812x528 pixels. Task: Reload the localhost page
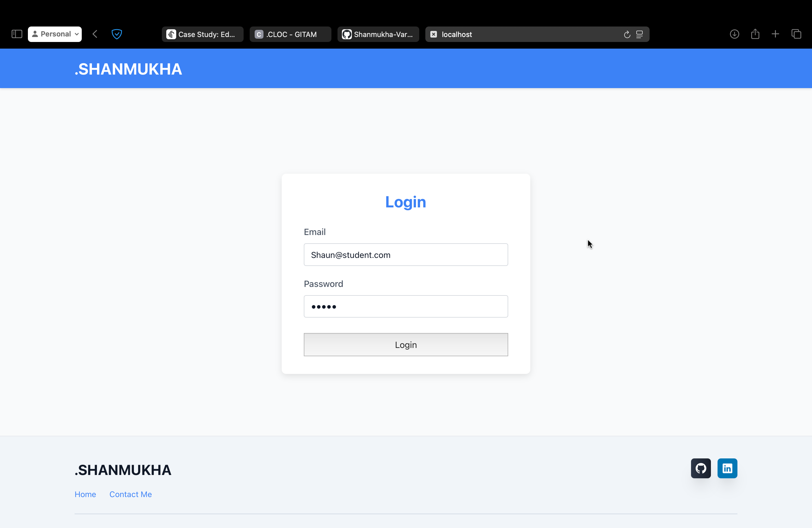pyautogui.click(x=627, y=35)
